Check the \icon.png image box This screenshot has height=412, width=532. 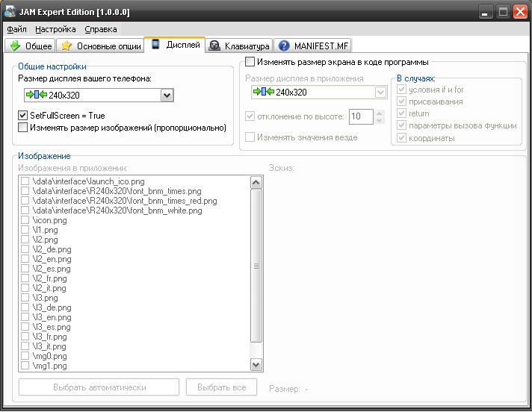[25, 220]
